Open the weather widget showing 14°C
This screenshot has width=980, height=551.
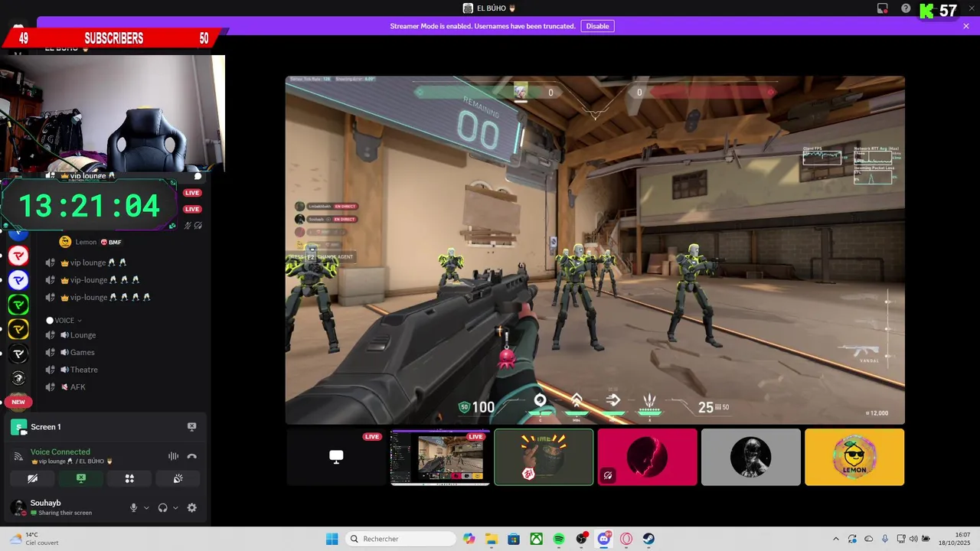click(34, 539)
